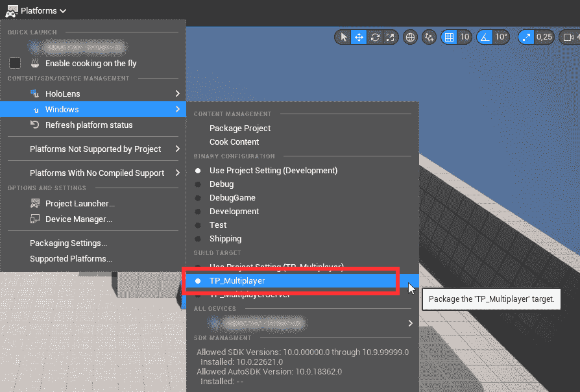This screenshot has width=580, height=392.
Task: Select the Shipping binary configuration
Action: click(302, 239)
